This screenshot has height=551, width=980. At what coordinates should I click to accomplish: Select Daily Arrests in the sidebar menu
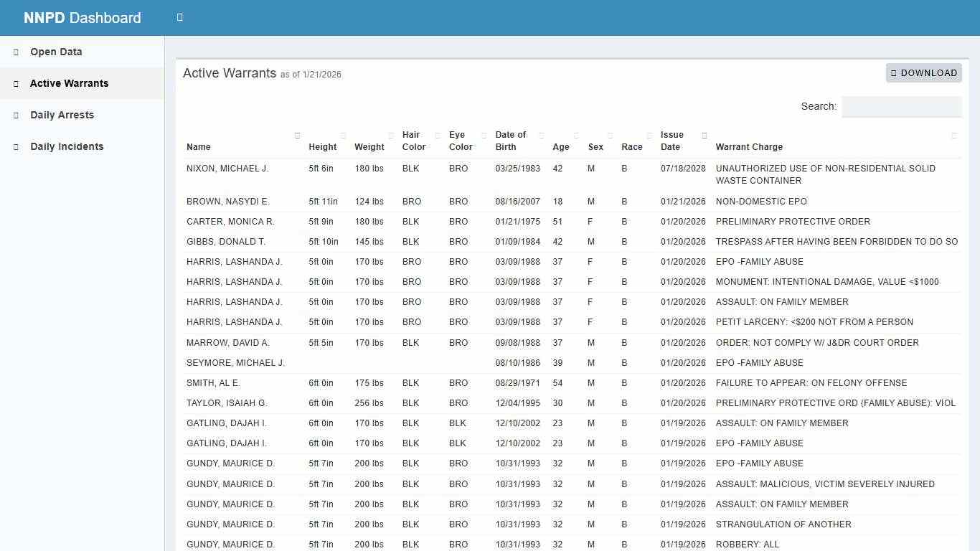[62, 115]
